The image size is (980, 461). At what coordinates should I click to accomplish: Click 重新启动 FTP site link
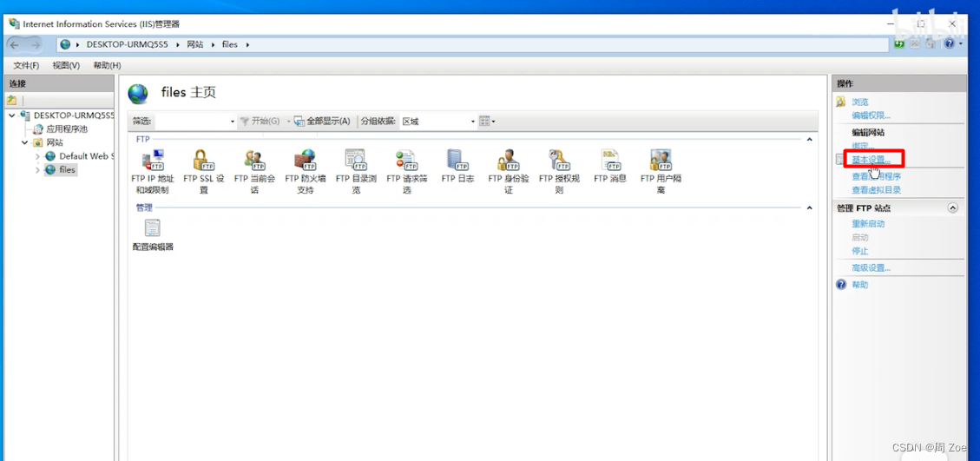pyautogui.click(x=868, y=224)
